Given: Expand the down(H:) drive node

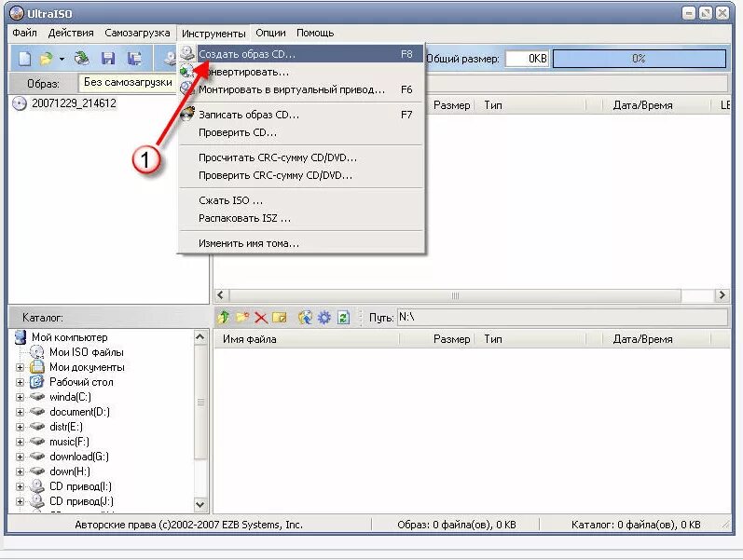Looking at the screenshot, I should (x=20, y=471).
